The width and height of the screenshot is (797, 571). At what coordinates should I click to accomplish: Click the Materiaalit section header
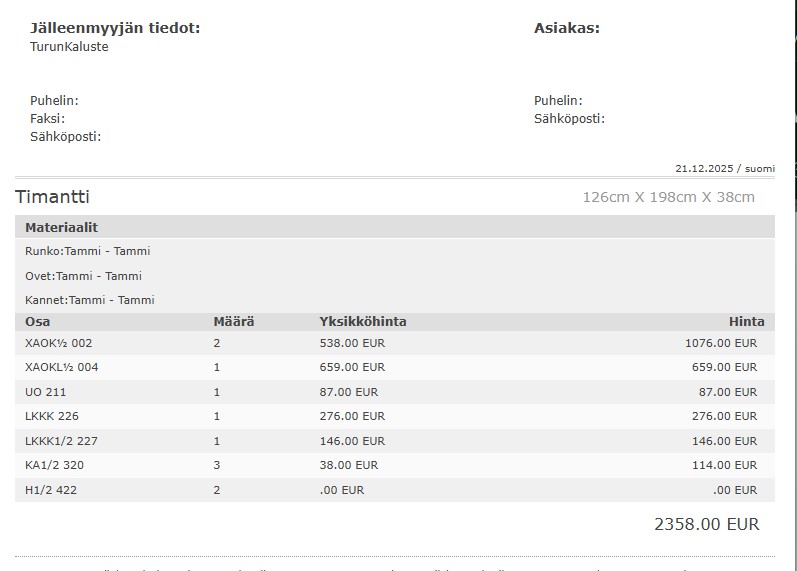coord(61,228)
